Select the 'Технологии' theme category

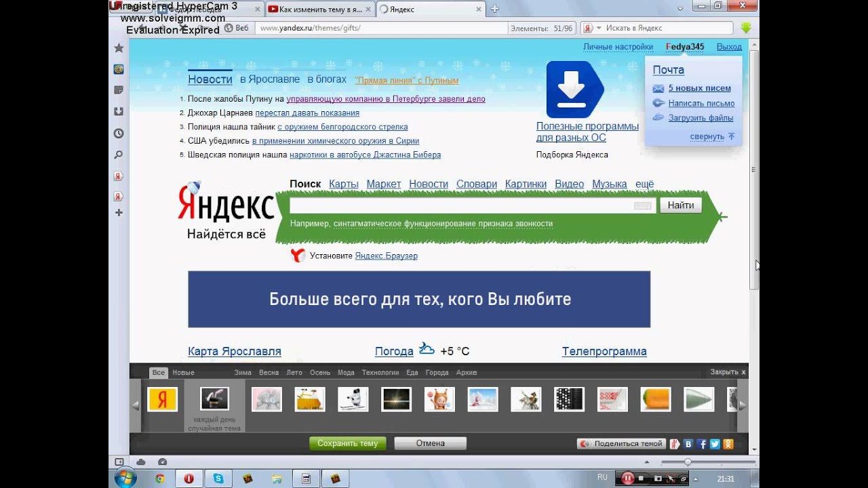coord(380,372)
